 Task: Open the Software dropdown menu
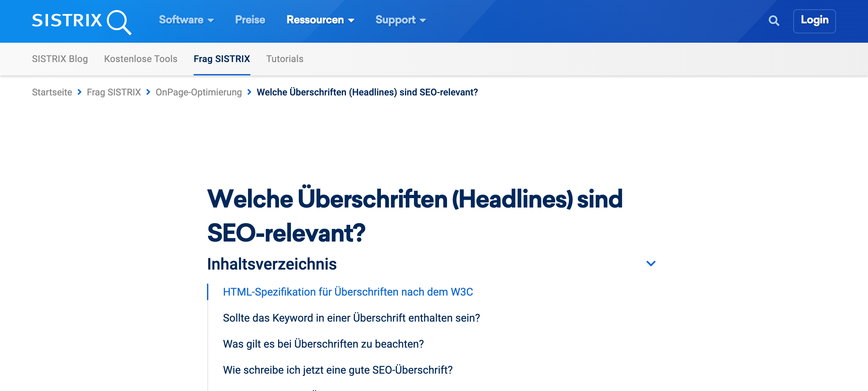186,20
